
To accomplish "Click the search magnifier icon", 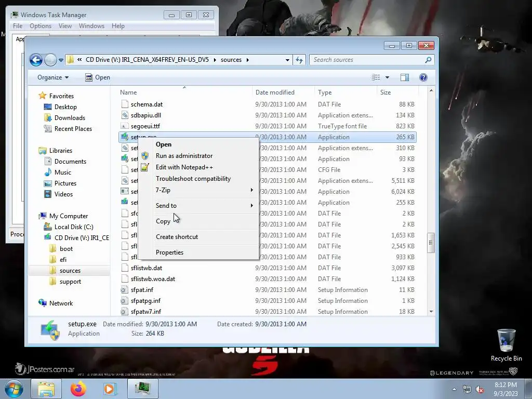I will coord(428,60).
